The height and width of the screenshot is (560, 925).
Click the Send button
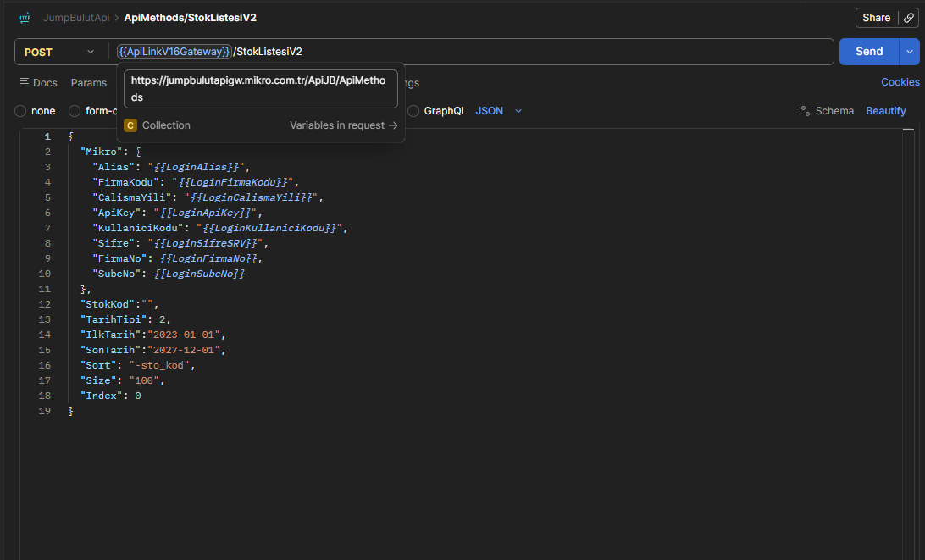coord(869,52)
